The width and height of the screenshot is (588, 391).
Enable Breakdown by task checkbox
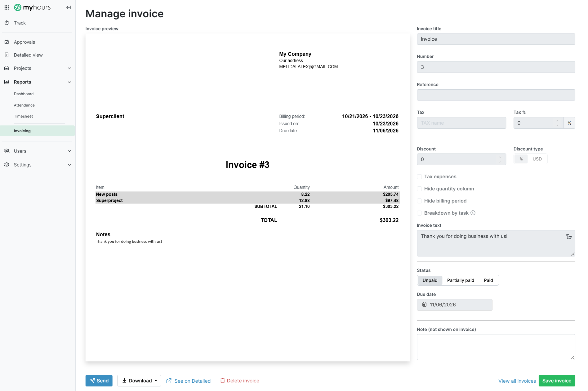pyautogui.click(x=419, y=213)
